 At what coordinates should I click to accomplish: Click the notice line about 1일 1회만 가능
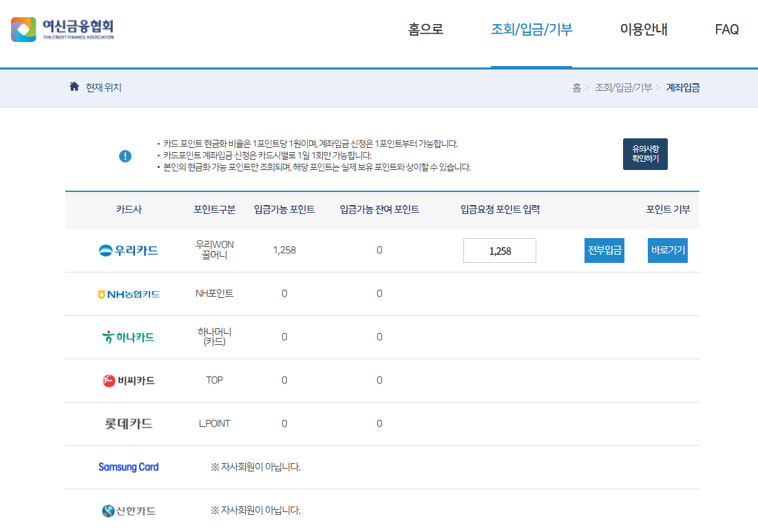(x=267, y=156)
